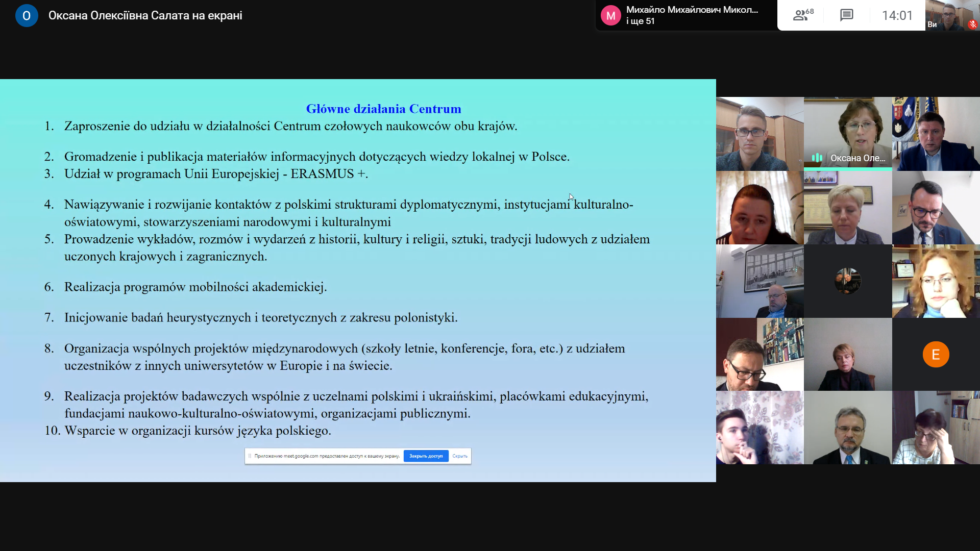The height and width of the screenshot is (551, 980).
Task: Click the orange E avatar tile
Action: coord(936,354)
